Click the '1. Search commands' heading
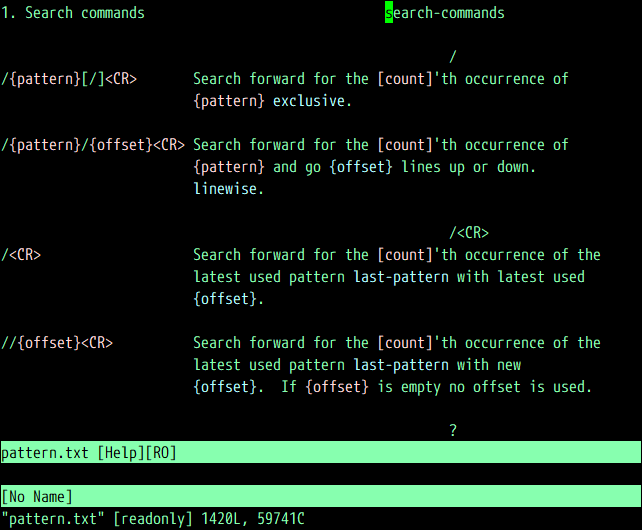 [x=73, y=13]
